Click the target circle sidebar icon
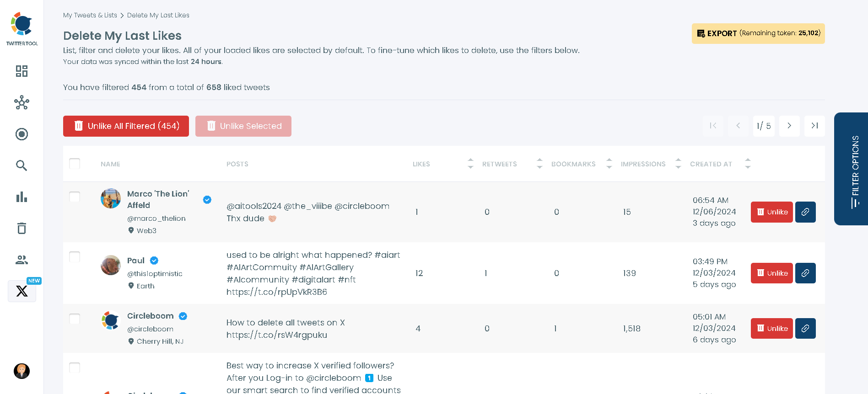This screenshot has width=868, height=394. 22,134
